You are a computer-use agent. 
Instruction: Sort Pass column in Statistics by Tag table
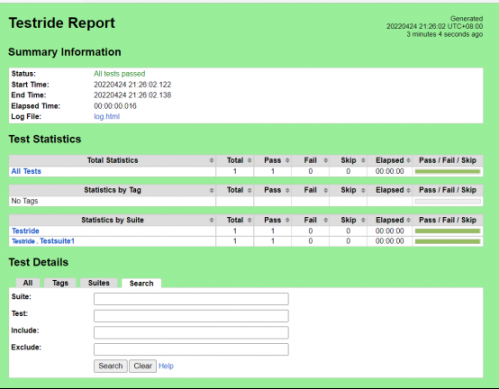pos(287,190)
